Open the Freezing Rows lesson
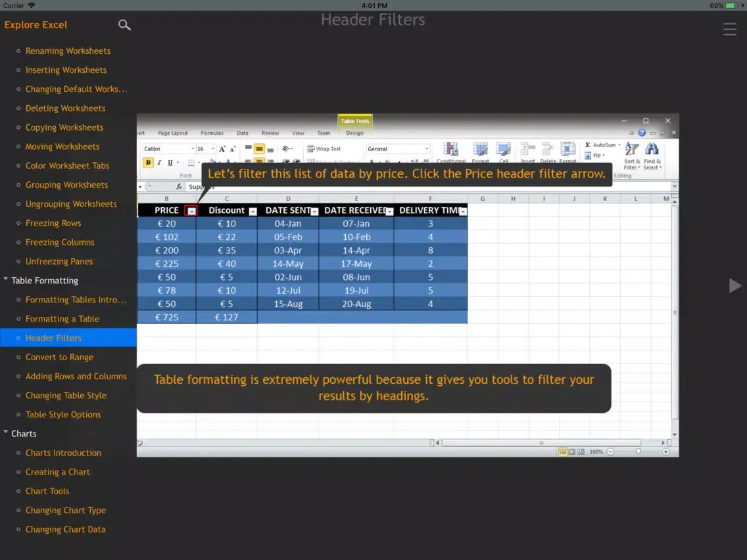Screen dimensions: 747x560 click(x=53, y=223)
